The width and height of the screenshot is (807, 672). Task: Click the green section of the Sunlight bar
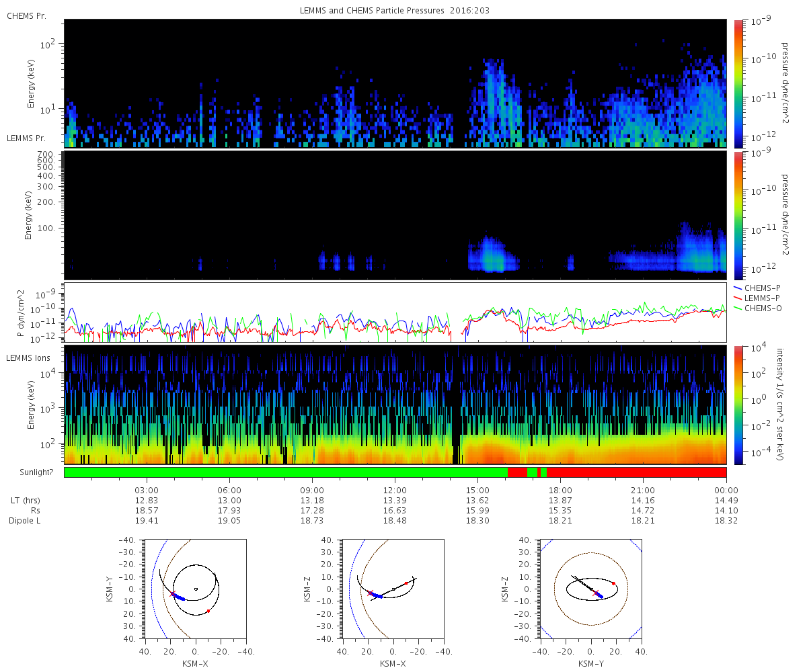point(286,472)
